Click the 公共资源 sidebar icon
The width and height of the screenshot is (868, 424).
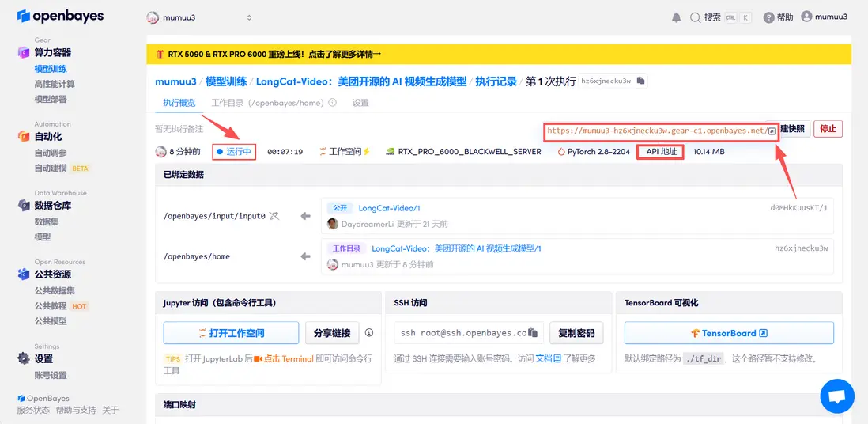[23, 274]
